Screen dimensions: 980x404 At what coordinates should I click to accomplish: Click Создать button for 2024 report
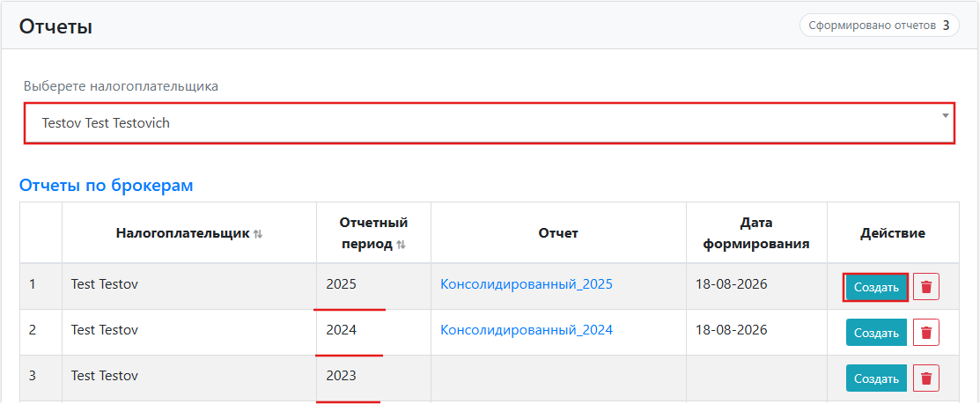[876, 332]
